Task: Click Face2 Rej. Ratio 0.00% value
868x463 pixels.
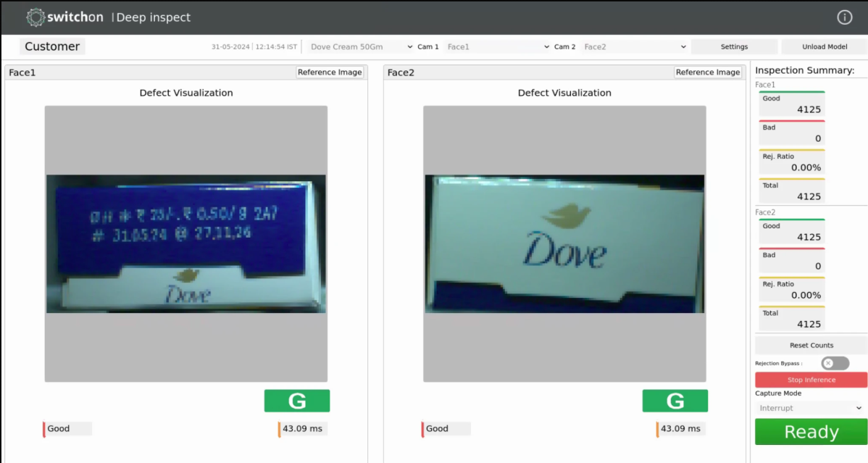Action: (806, 295)
